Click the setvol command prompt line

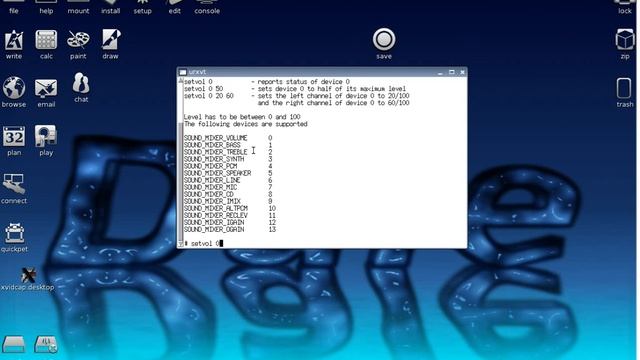tap(203, 244)
